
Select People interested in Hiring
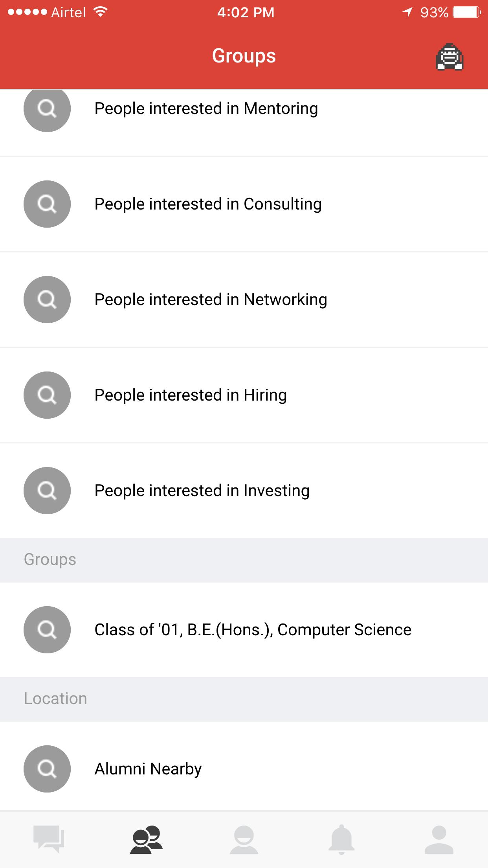coord(244,395)
